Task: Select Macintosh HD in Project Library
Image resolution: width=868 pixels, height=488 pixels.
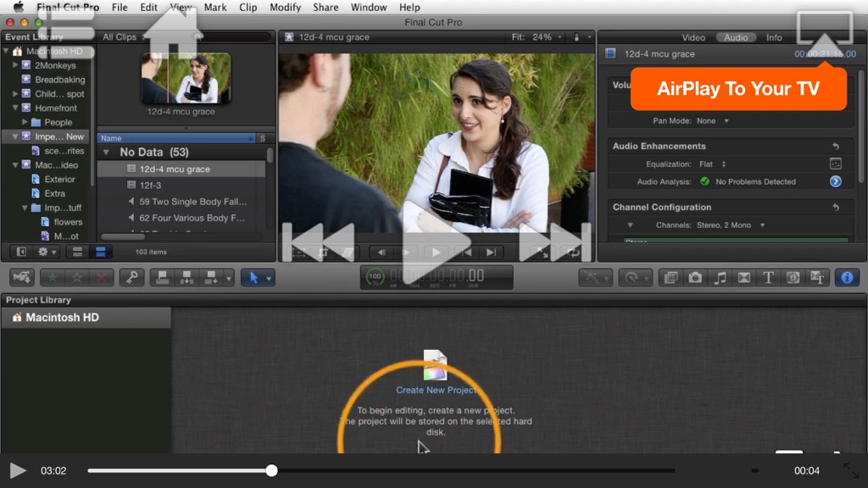Action: pos(86,318)
